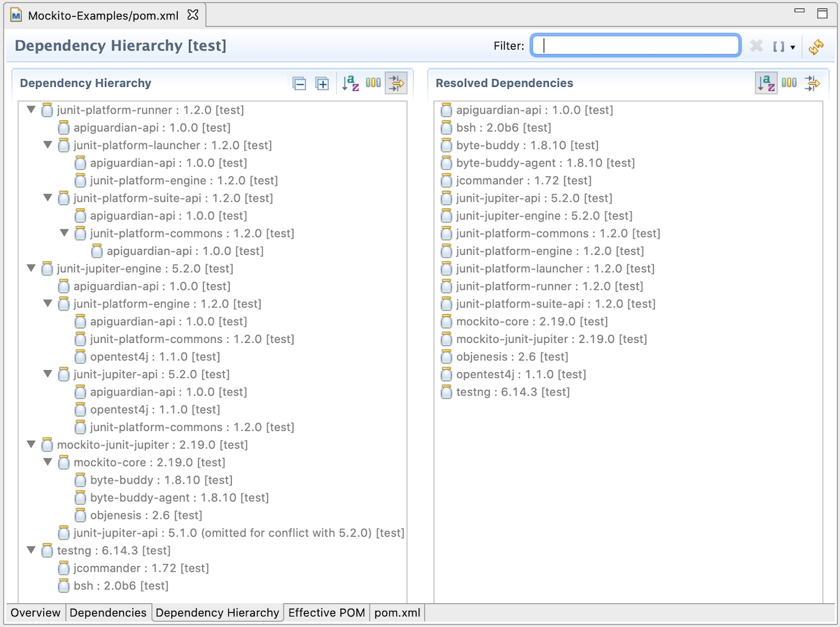This screenshot has width=840, height=627.
Task: Click jar icon of byte-buddy in Resolved Dependencies
Action: tap(447, 145)
